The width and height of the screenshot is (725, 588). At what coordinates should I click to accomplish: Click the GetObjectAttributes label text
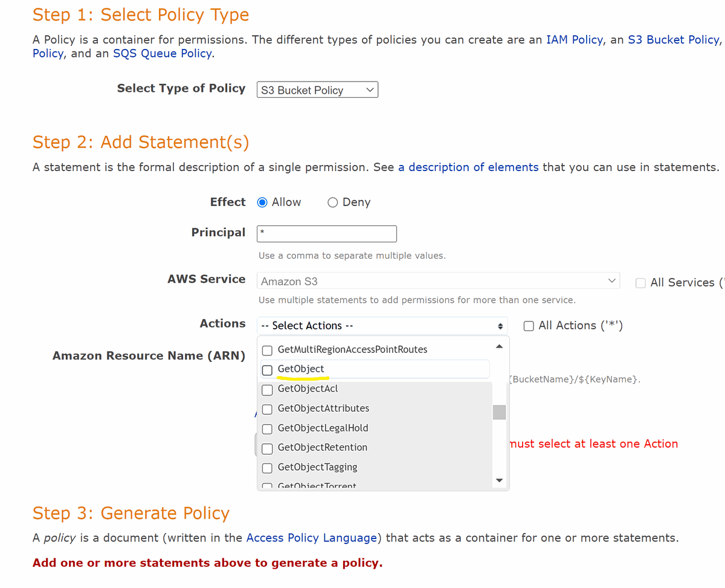coord(323,409)
